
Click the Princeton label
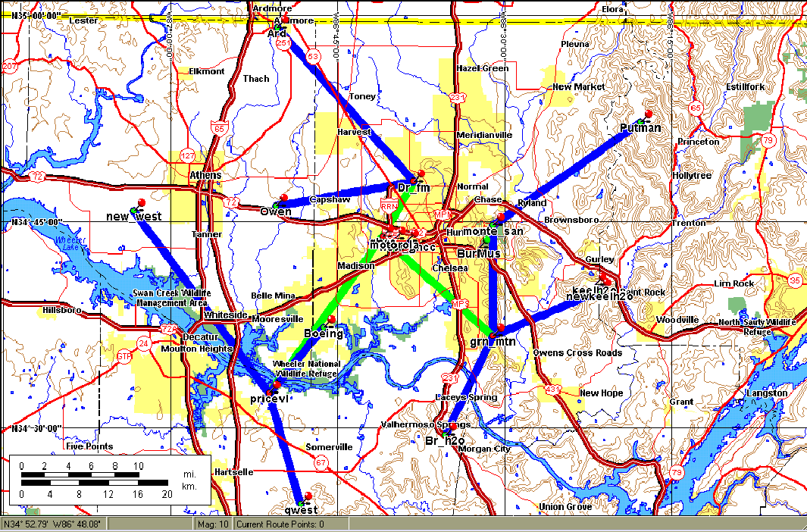tap(699, 142)
